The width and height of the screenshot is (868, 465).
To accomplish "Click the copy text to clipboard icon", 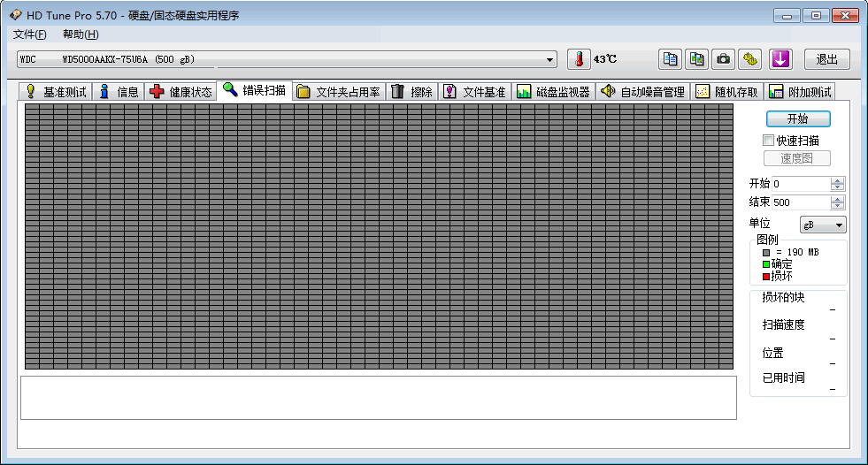I will click(671, 59).
